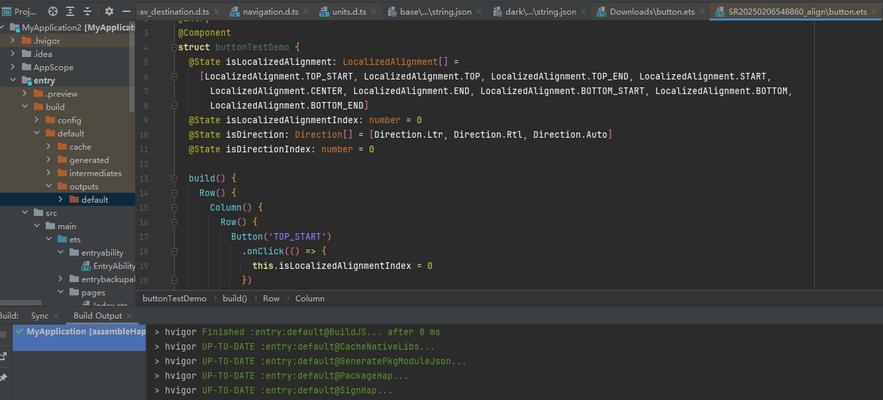
Task: Open Project panel settings gear
Action: 109,11
